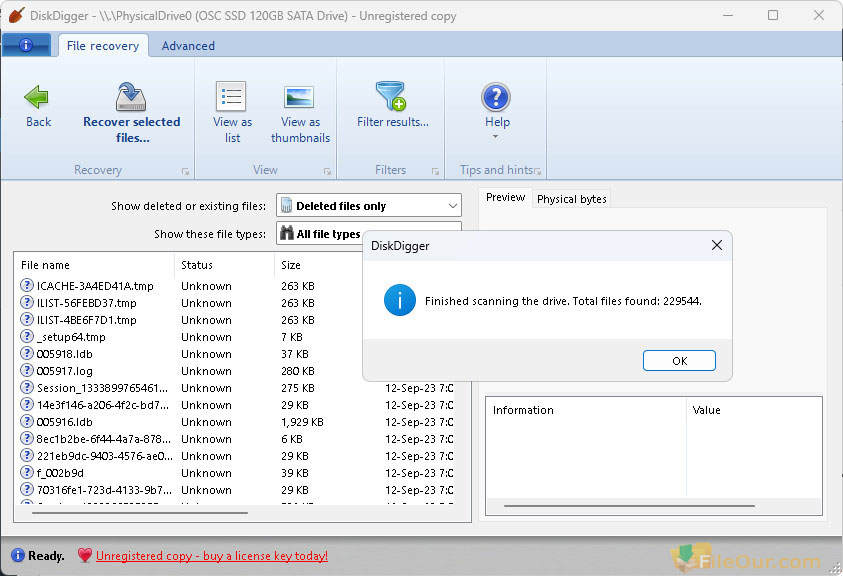843x576 pixels.
Task: Open Filter results funnel icon
Action: pos(391,96)
